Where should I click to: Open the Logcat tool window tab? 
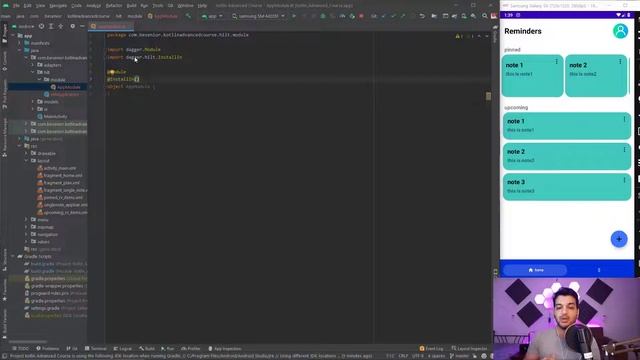click(x=123, y=349)
